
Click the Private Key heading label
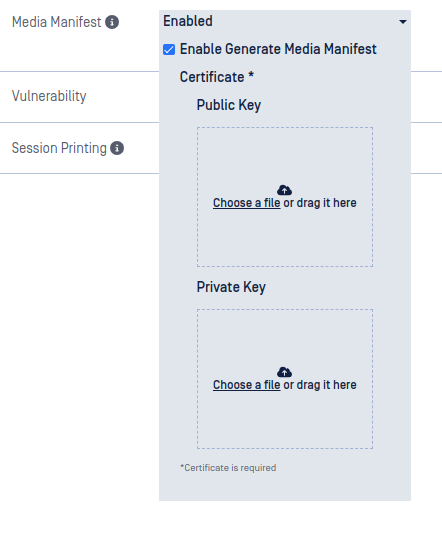point(231,287)
